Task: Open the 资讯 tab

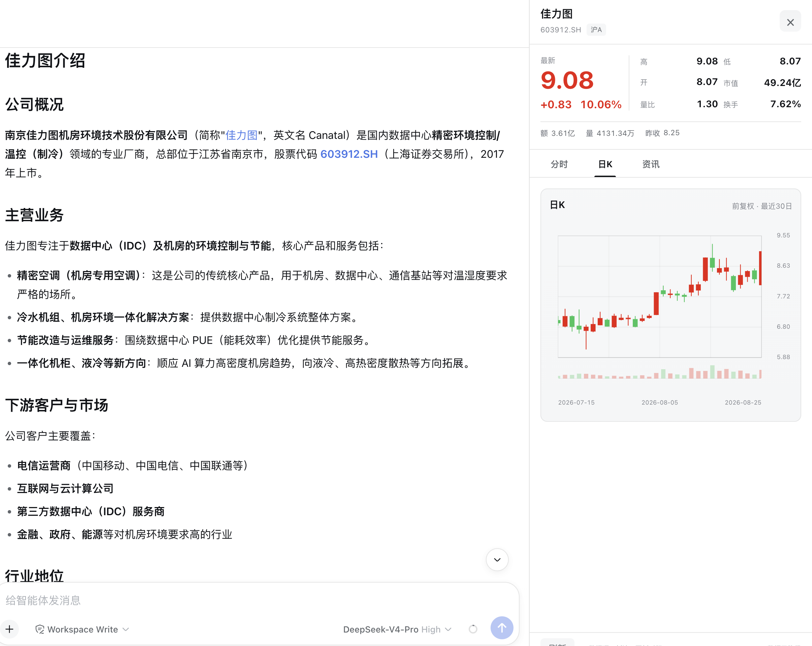Action: [651, 164]
